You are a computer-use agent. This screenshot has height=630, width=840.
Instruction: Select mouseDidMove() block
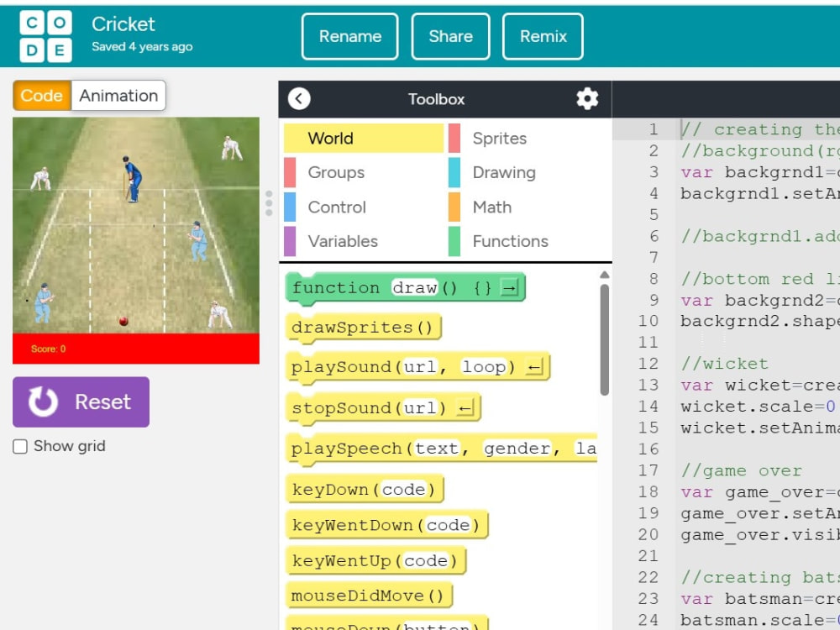[369, 596]
